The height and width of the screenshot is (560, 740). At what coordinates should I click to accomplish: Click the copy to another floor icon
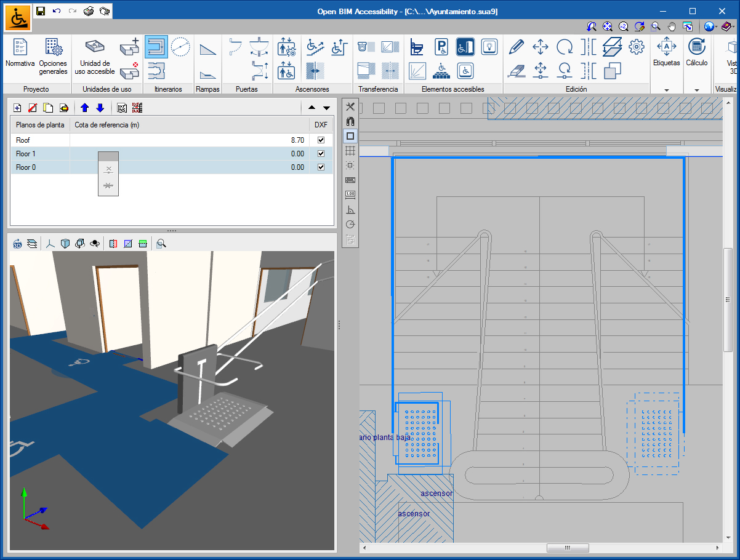pos(613,47)
